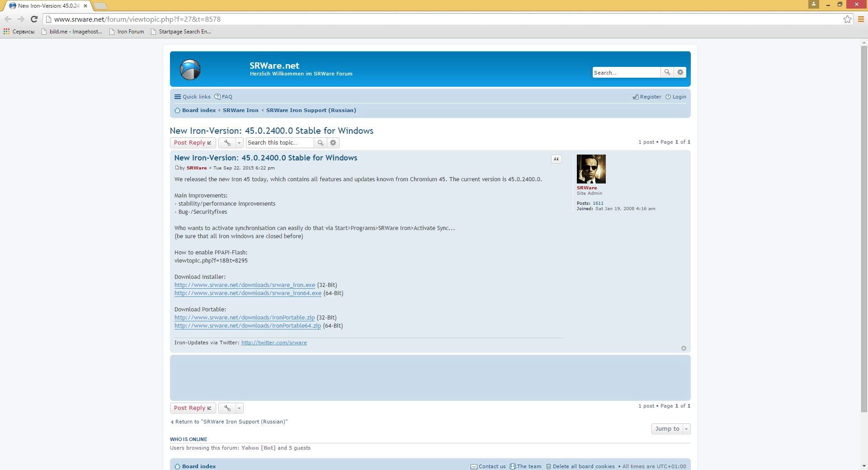Open the Jump to dropdown

671,429
